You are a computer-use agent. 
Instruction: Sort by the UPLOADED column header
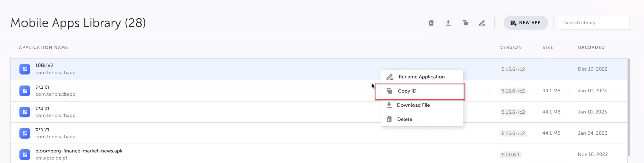point(591,47)
